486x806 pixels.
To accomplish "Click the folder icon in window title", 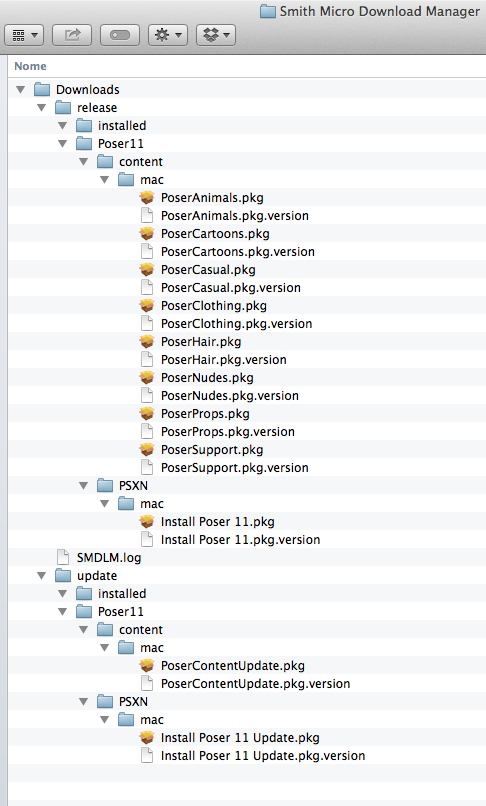I will [267, 11].
